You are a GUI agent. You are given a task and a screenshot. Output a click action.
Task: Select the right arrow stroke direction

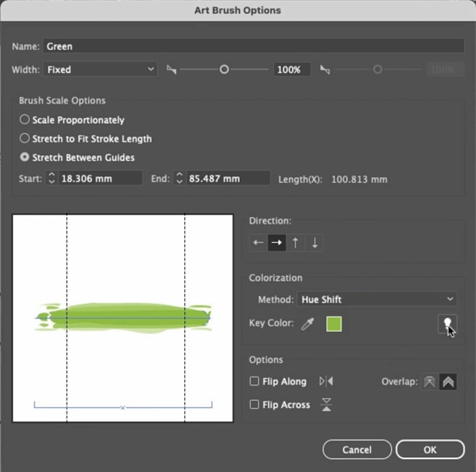pos(276,243)
